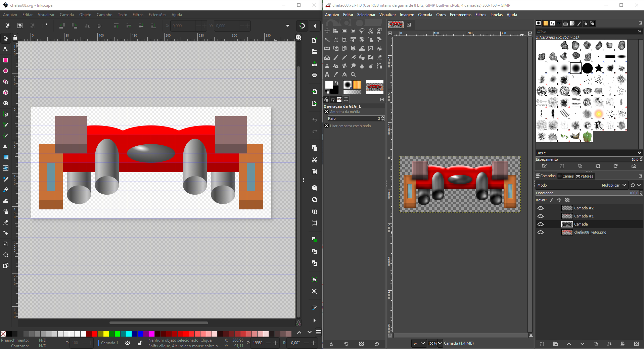This screenshot has width=644, height=349.
Task: Select GIMP Pencil tool
Action: click(x=344, y=57)
